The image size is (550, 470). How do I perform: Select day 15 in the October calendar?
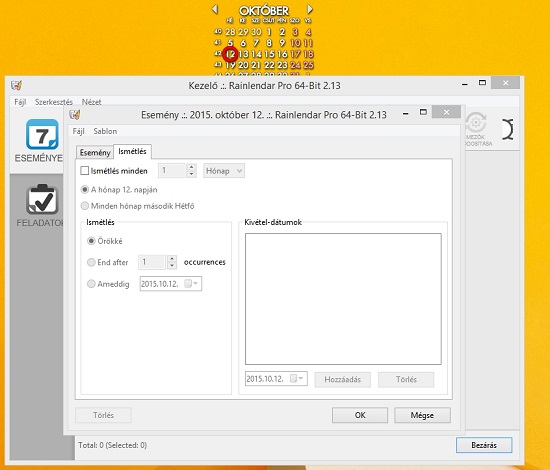(x=269, y=54)
